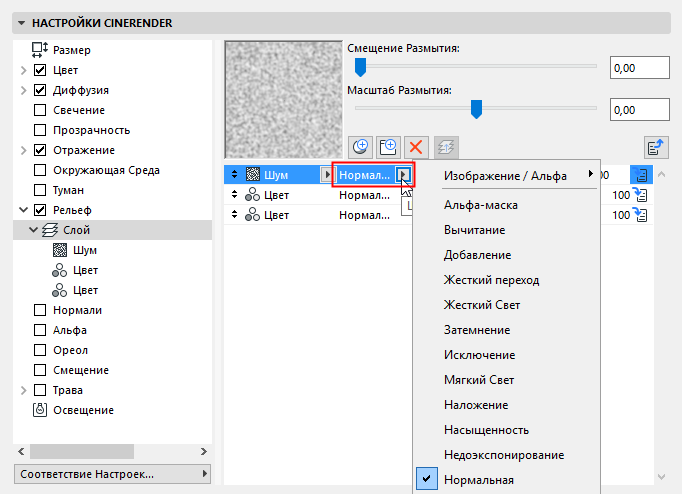Viewport: 682px width, 494px height.
Task: Click the upload arrow icon at far right
Action: 656,146
